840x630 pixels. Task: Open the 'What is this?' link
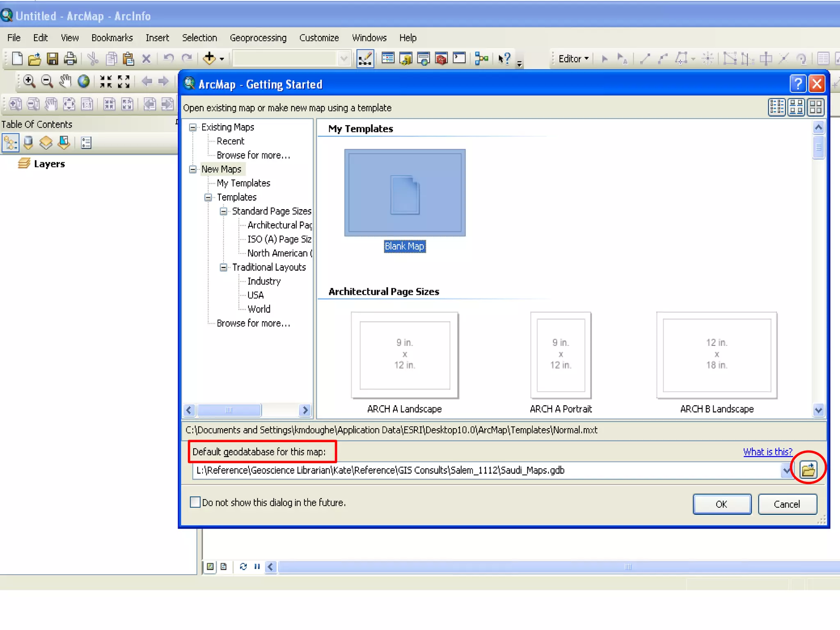click(x=767, y=452)
